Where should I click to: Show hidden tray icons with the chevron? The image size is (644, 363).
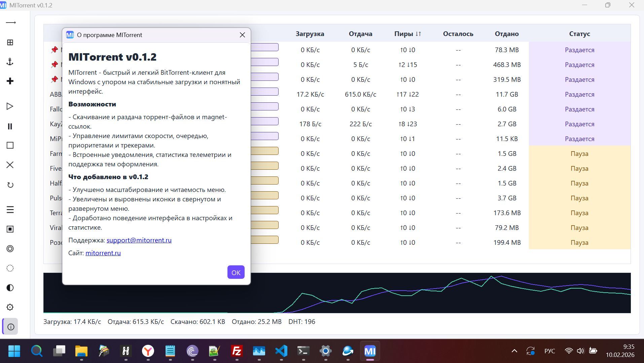pyautogui.click(x=514, y=351)
